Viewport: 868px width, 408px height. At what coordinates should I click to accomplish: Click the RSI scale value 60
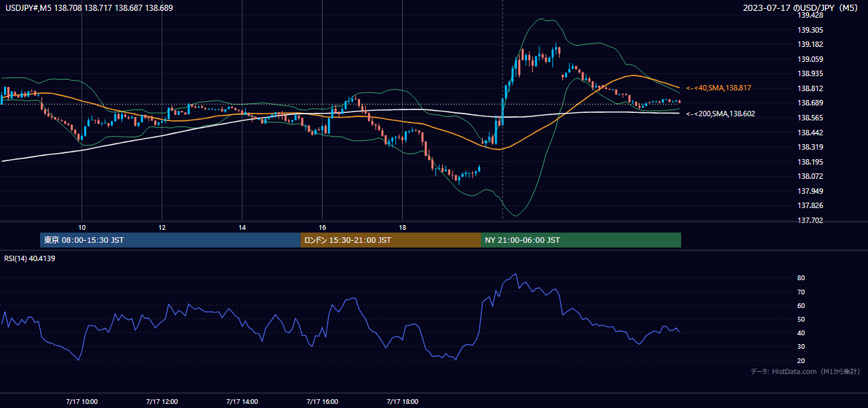point(801,305)
